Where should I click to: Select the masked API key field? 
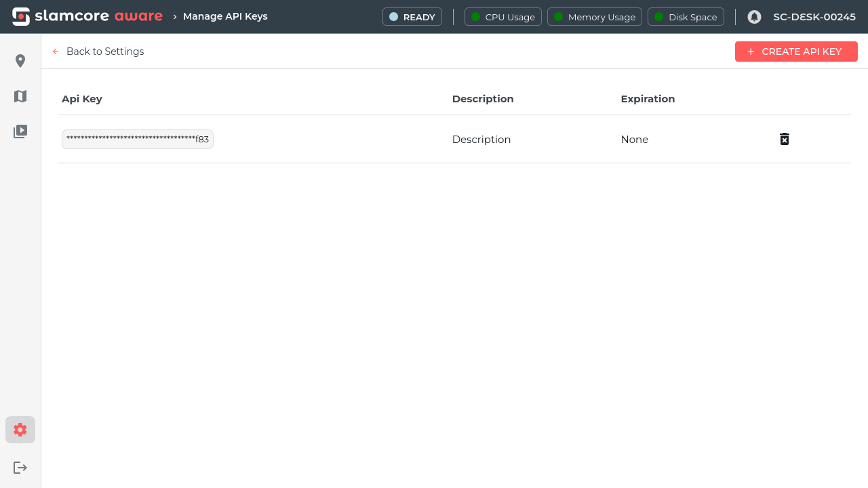(138, 139)
